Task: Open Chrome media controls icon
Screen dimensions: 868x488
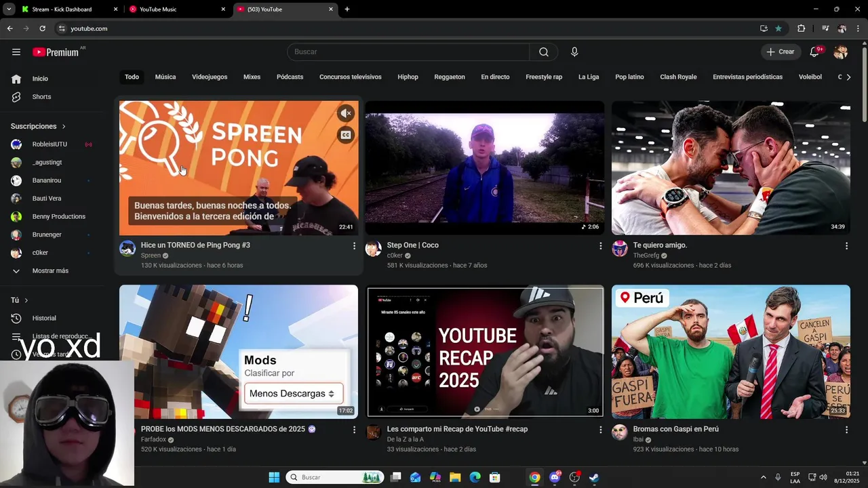Action: point(825,28)
